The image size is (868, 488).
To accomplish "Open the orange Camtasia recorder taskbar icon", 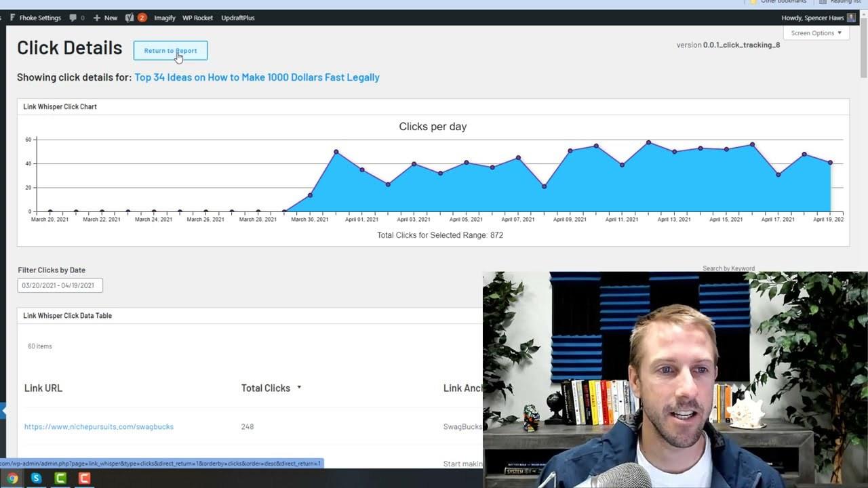I will pos(84,479).
